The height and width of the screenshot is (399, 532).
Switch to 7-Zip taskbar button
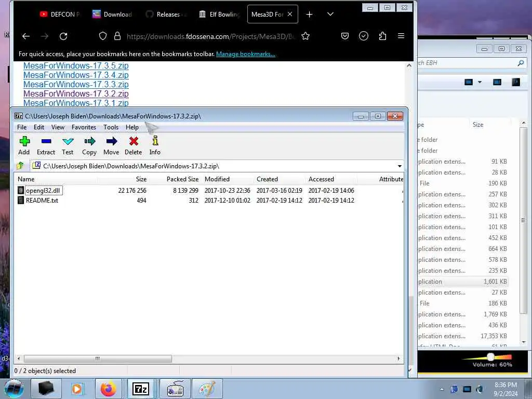[141, 389]
